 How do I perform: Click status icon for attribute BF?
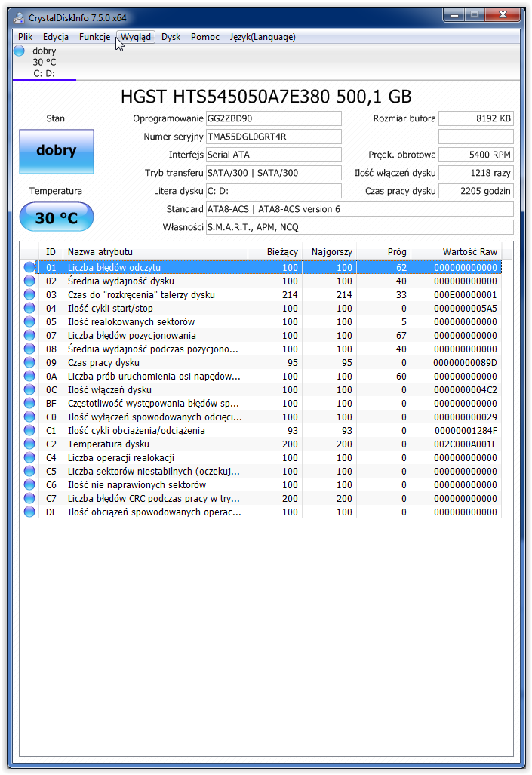click(x=29, y=403)
